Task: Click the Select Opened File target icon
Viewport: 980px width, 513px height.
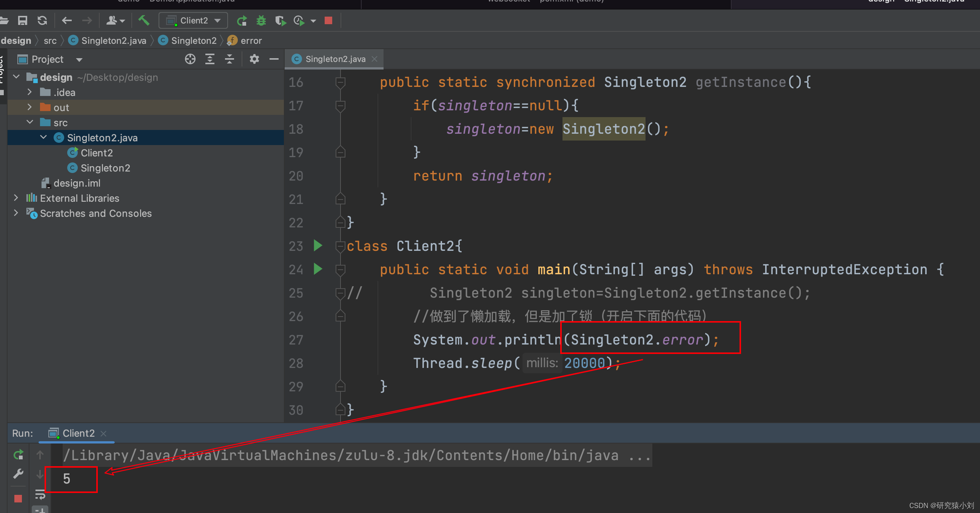Action: point(190,59)
